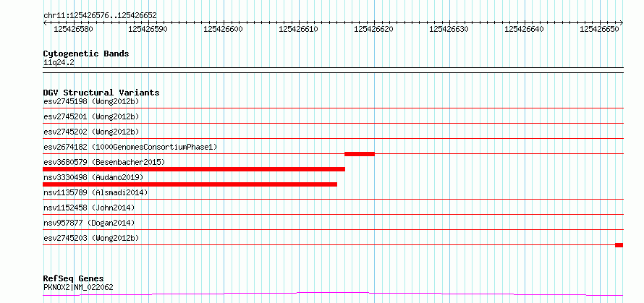644x303 pixels.
Task: Click ruler position 125426600
Action: tap(224, 29)
